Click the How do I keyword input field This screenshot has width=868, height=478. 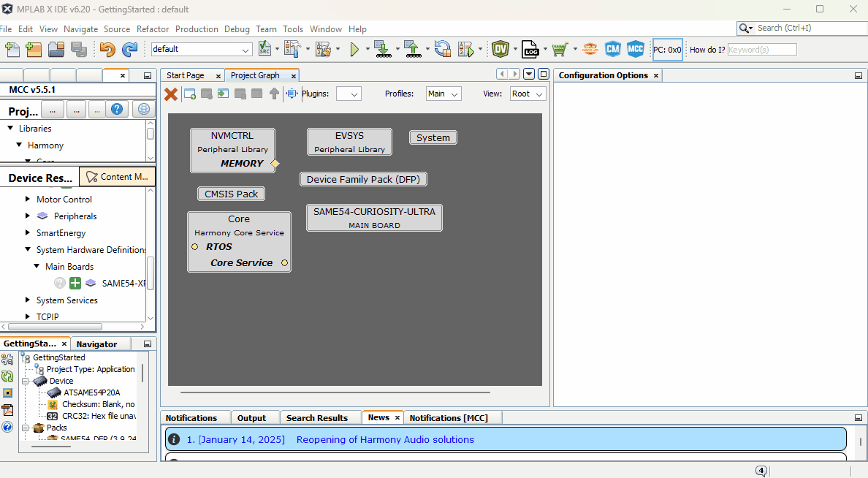point(762,49)
